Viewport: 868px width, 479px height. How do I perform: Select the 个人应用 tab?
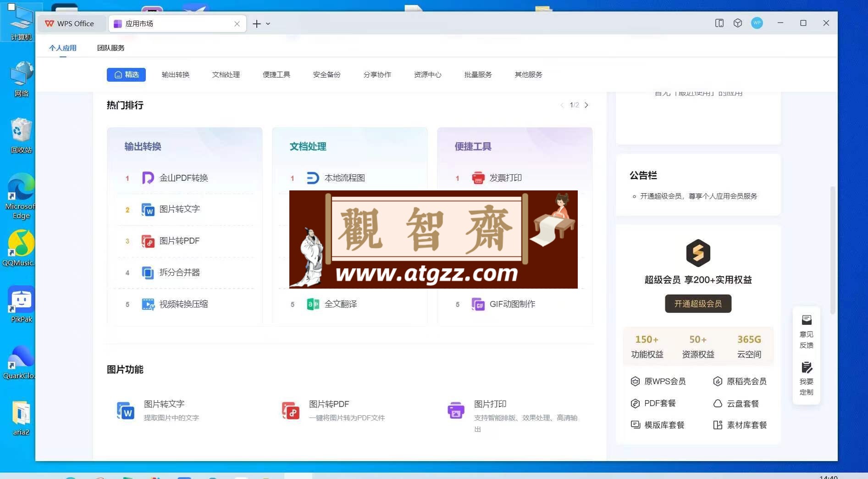pyautogui.click(x=63, y=48)
